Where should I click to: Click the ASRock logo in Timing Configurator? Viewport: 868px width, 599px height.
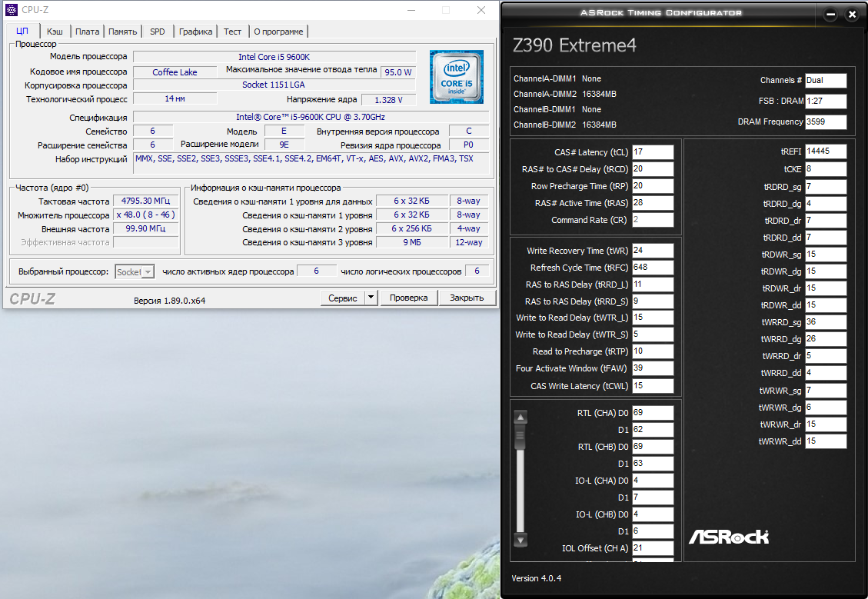coord(729,537)
